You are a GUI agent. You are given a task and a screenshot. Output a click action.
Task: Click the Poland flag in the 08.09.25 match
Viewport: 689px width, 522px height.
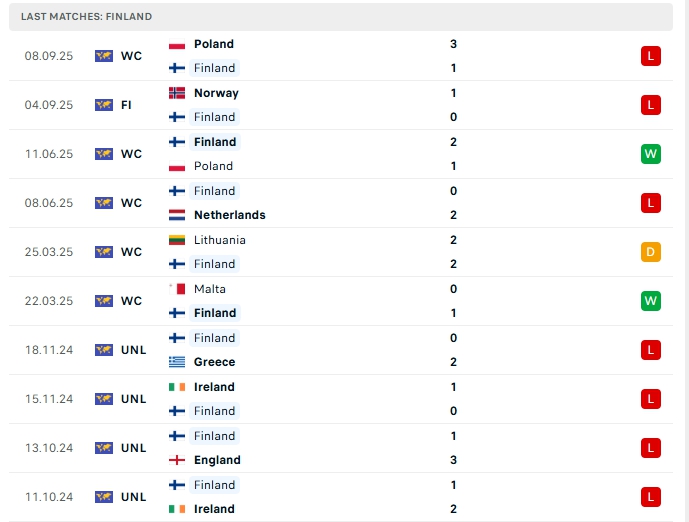(177, 44)
